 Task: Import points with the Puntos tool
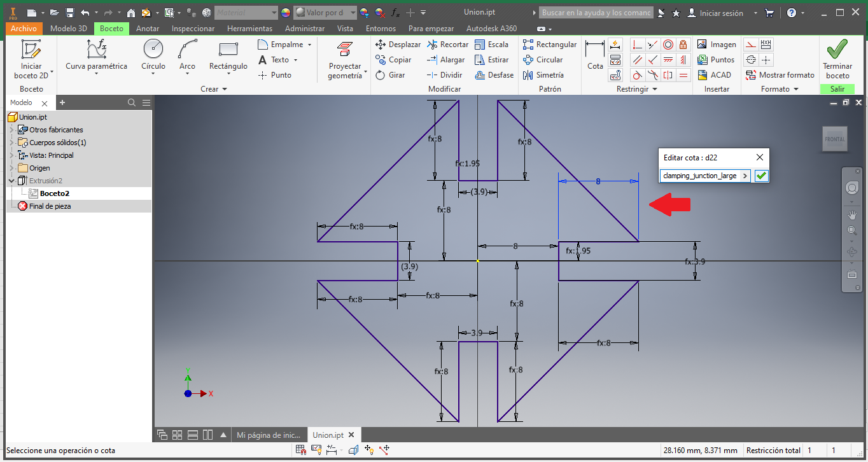(715, 60)
